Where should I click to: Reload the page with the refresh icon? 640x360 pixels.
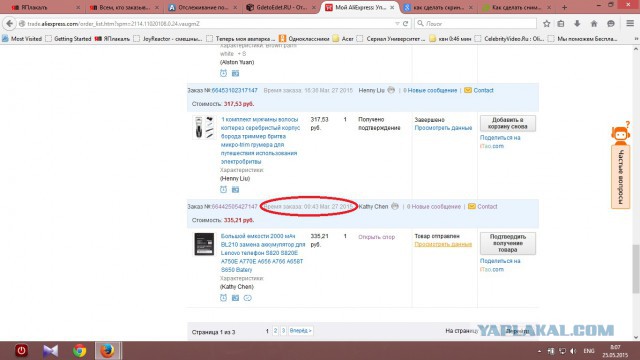pos(405,24)
